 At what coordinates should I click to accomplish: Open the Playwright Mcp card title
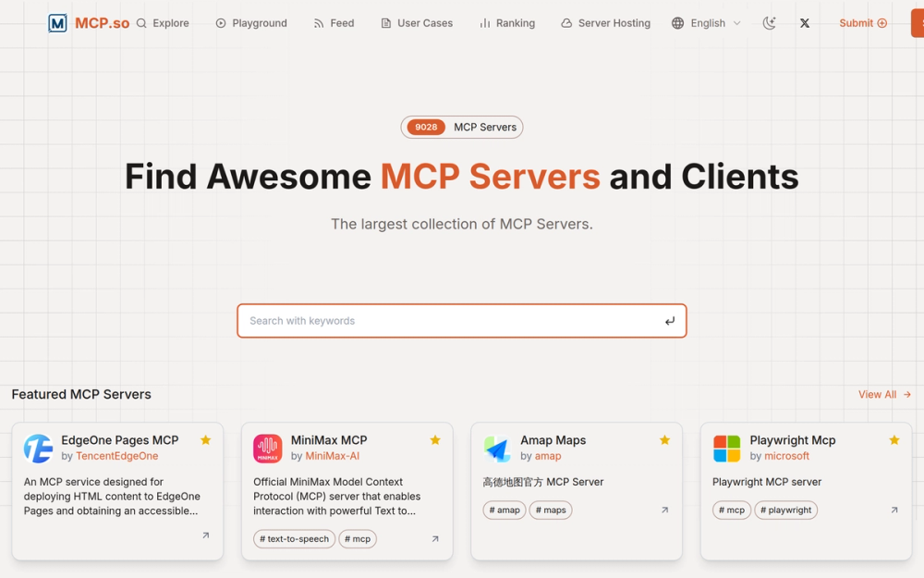[793, 440]
